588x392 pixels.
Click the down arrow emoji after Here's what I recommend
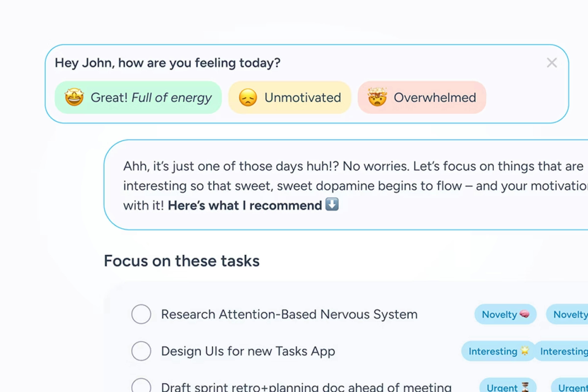pyautogui.click(x=332, y=205)
